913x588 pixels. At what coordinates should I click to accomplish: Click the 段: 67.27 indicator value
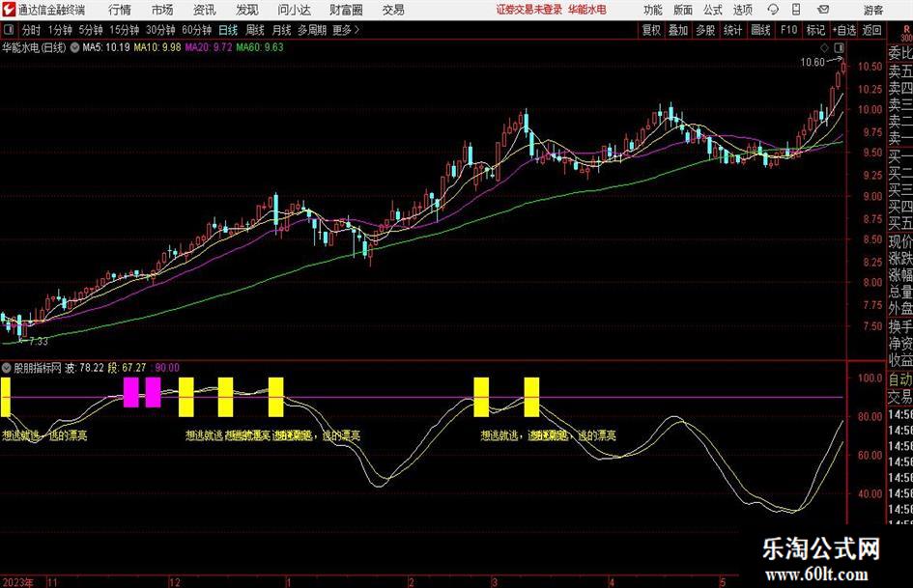pyautogui.click(x=127, y=367)
